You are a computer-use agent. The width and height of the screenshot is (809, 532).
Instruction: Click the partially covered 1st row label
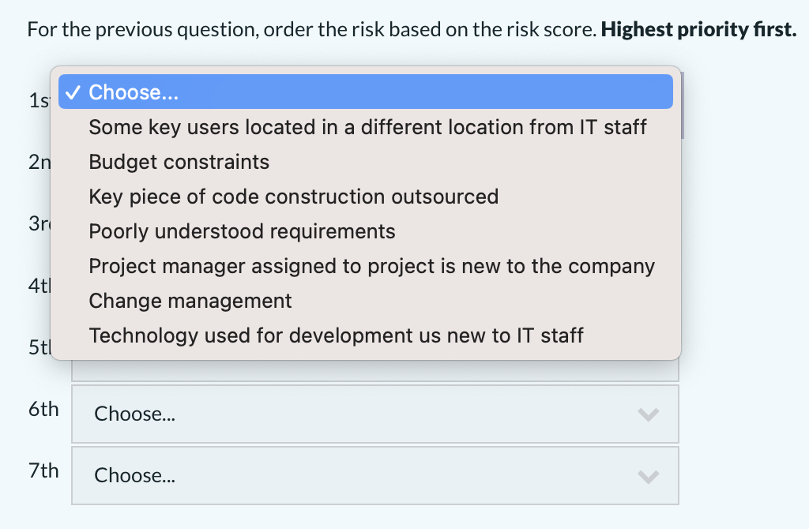pyautogui.click(x=37, y=101)
